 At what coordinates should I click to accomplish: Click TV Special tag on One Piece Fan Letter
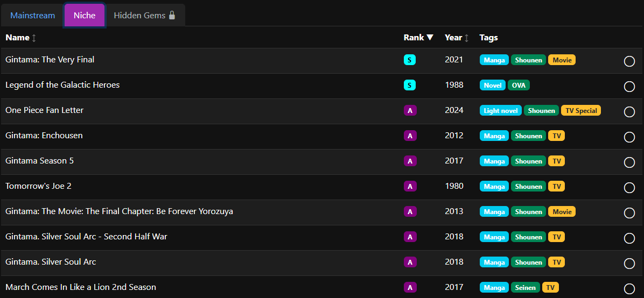point(581,110)
